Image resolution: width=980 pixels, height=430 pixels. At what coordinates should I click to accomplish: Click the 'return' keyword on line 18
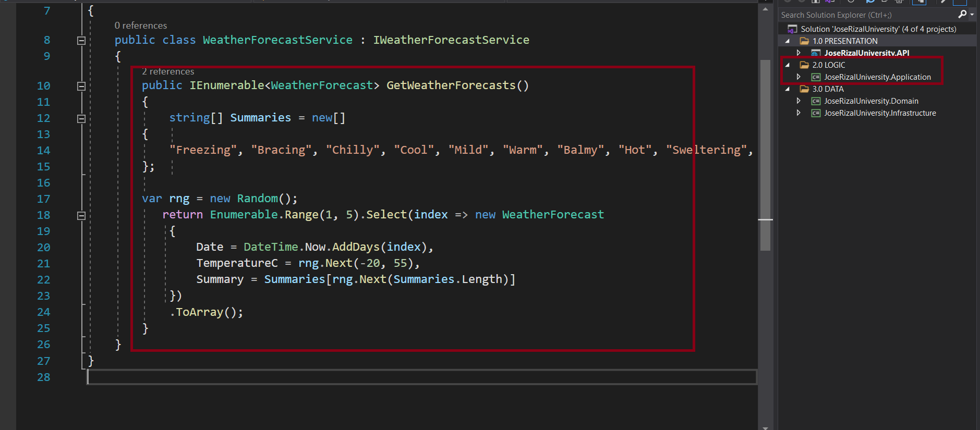[x=183, y=215]
